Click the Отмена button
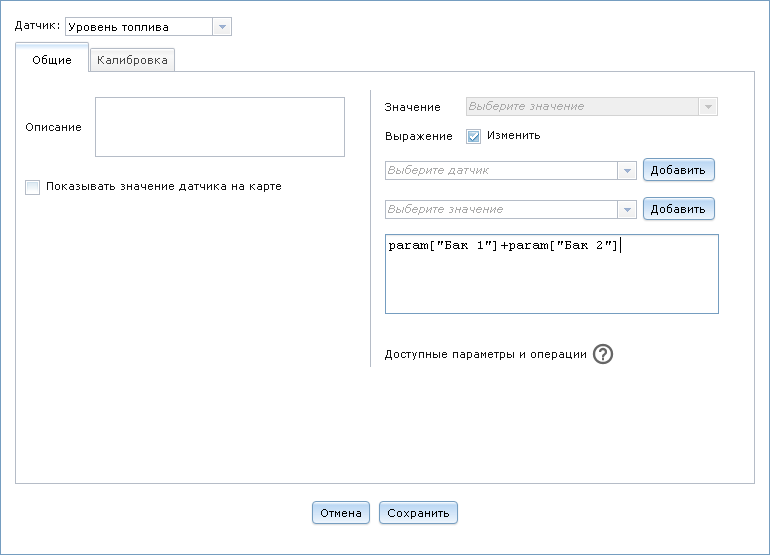 pos(341,513)
